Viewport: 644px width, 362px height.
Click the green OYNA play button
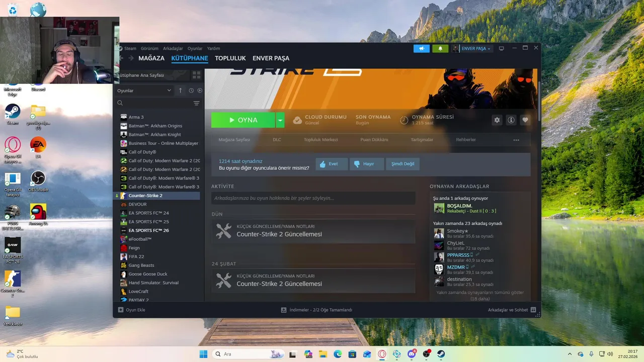tap(243, 120)
